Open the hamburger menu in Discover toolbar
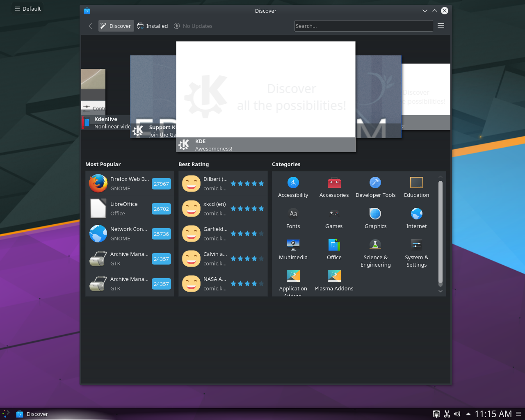 click(441, 26)
